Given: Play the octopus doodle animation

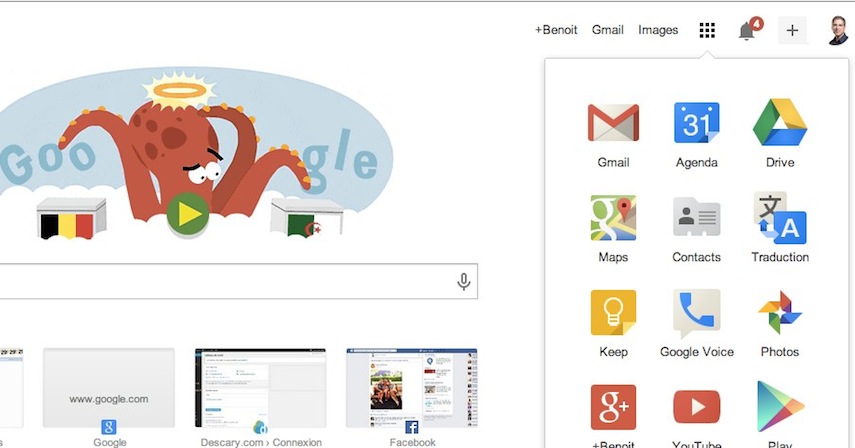Looking at the screenshot, I should point(188,214).
